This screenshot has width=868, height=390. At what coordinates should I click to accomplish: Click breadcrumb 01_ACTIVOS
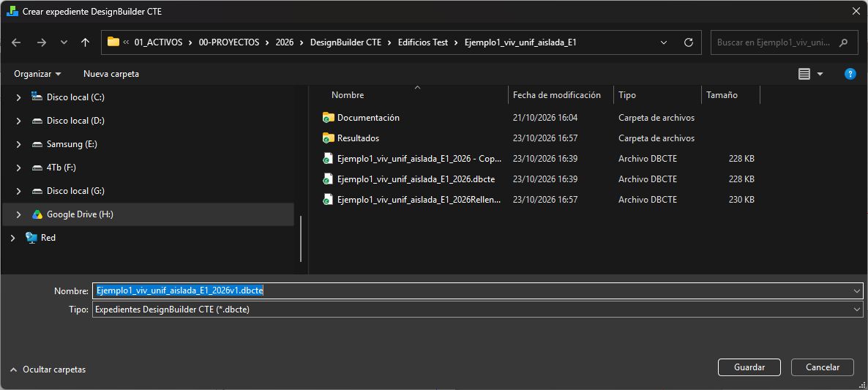tap(158, 42)
